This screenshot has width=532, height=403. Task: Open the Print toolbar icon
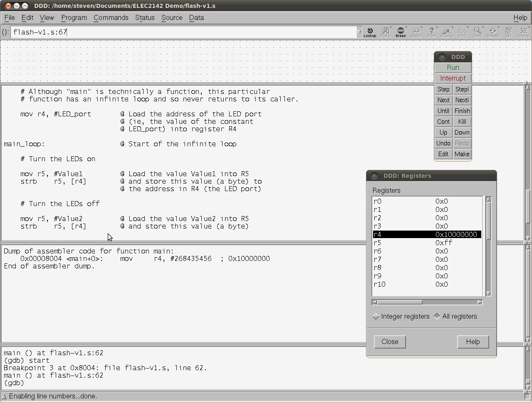(431, 31)
